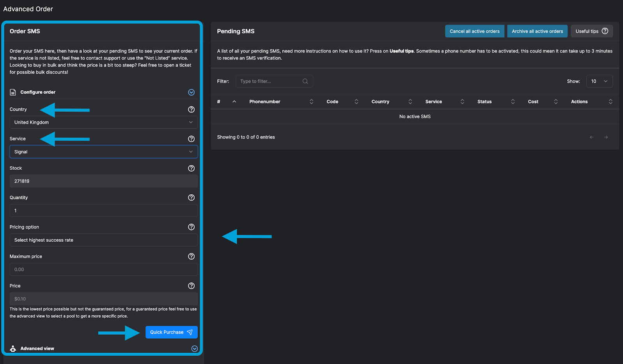Click the Service help question mark icon

(191, 139)
